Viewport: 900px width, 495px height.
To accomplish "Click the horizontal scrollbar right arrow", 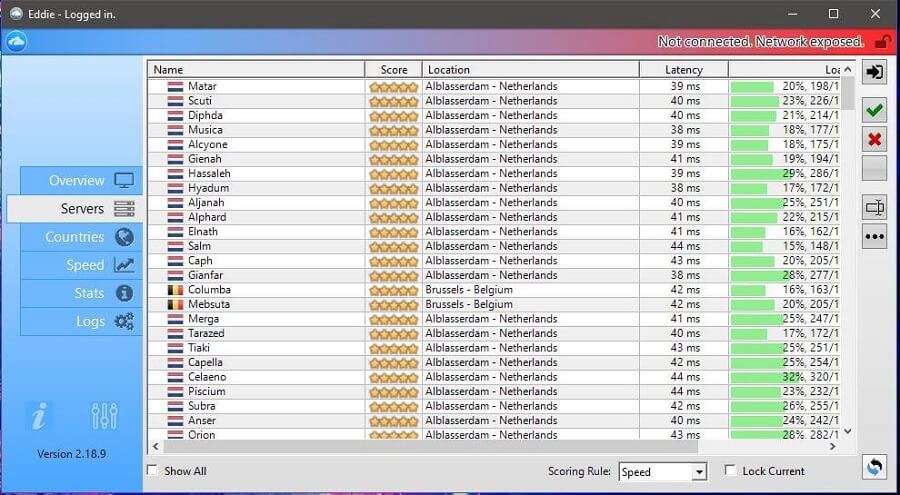I will point(833,446).
